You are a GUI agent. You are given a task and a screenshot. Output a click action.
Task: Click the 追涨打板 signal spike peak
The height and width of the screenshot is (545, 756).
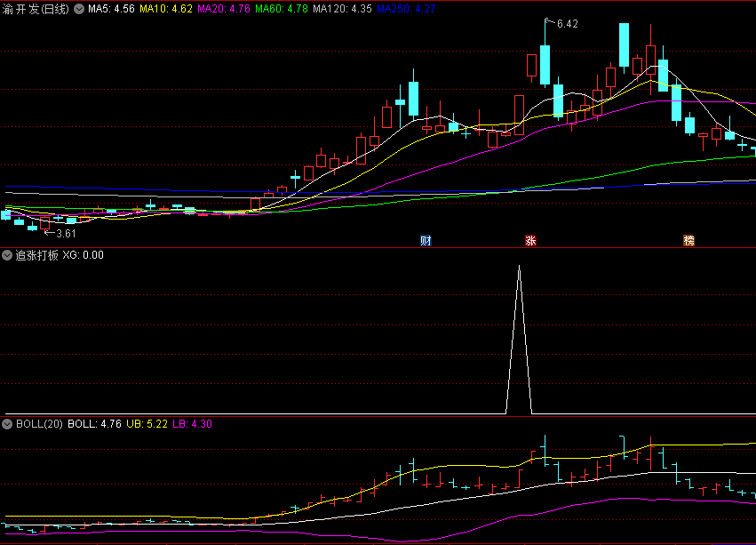[520, 266]
